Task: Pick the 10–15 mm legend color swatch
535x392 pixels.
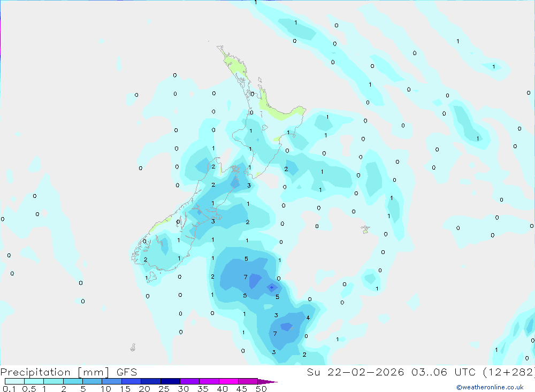Action: coord(112,381)
